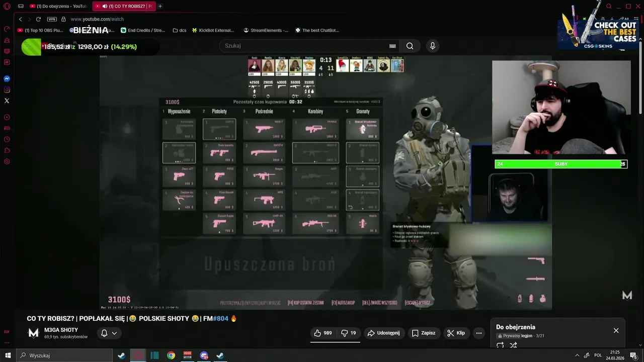
Task: Expand notification bell dropdown for M3GA SHOTY
Action: point(109,333)
